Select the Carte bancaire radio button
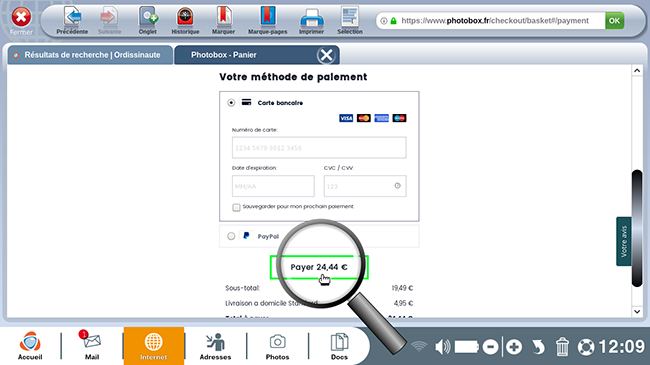Viewport: 650px width, 365px height. 231,102
